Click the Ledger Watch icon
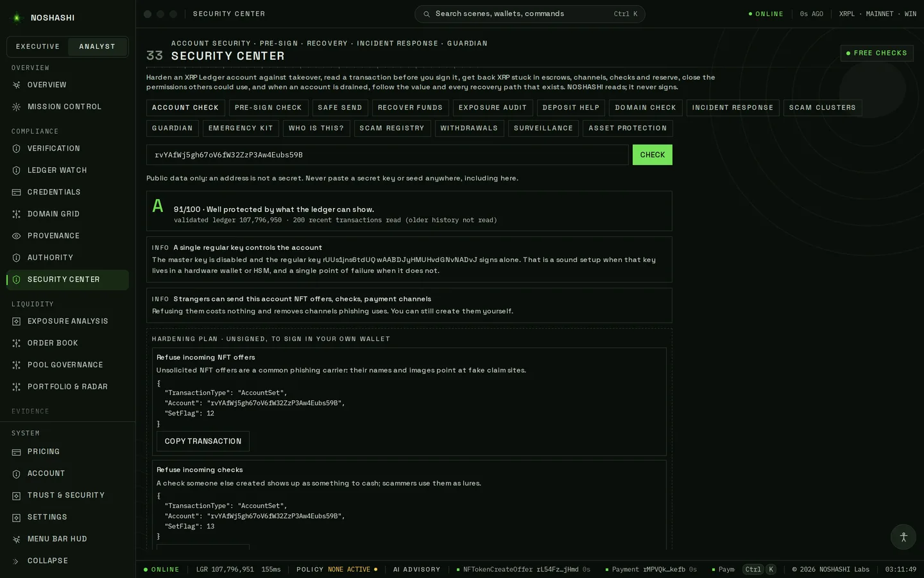This screenshot has height=578, width=924. (17, 170)
